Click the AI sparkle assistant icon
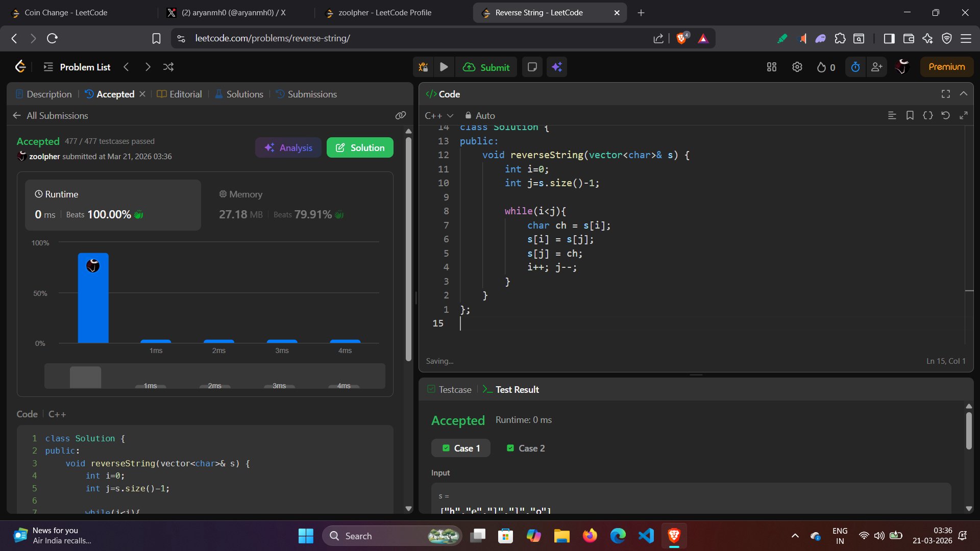 coord(557,67)
